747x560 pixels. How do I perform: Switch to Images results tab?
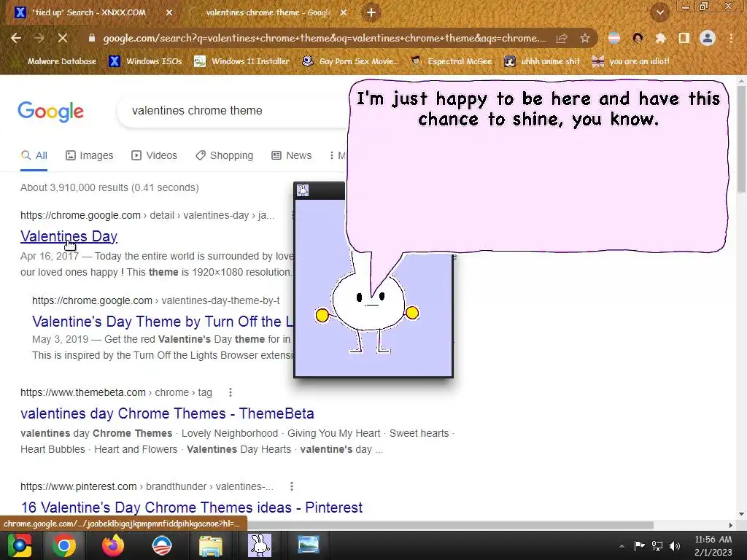tap(90, 155)
